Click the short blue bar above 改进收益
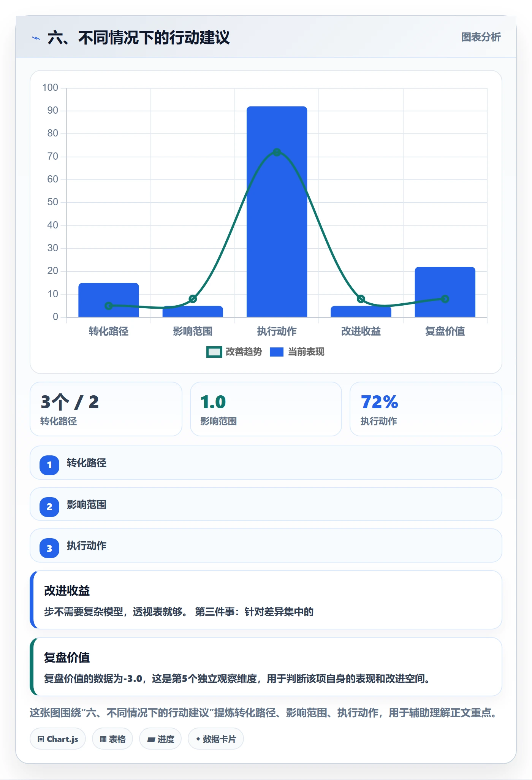This screenshot has width=532, height=780. [361, 311]
